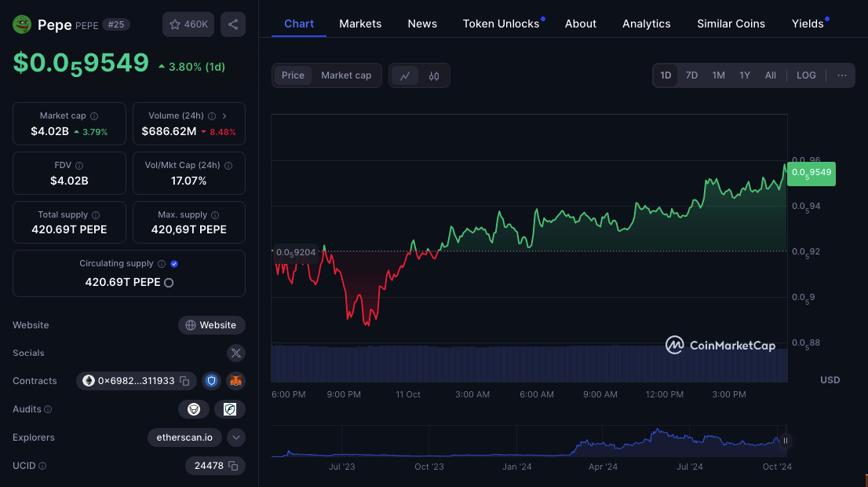
Task: Open Total supply info icon
Action: point(96,215)
